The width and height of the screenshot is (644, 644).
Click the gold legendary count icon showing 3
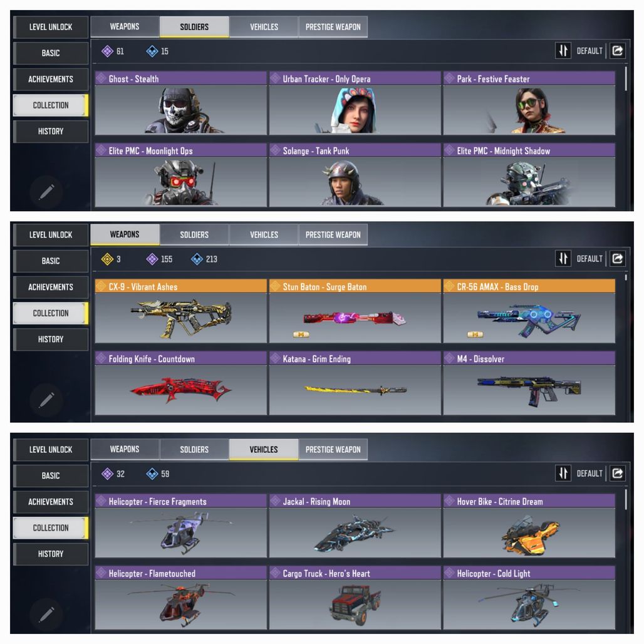[107, 259]
